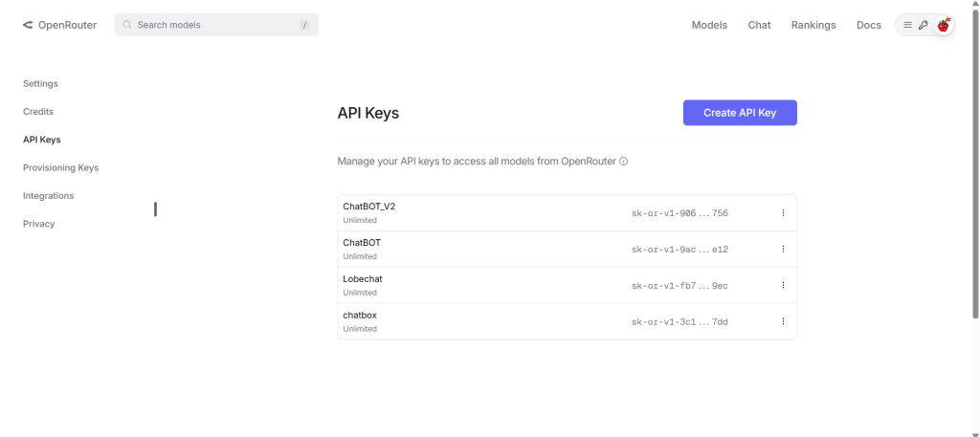Click key value sk-or-v1-906...756
The width and height of the screenshot is (980, 437).
[680, 213]
